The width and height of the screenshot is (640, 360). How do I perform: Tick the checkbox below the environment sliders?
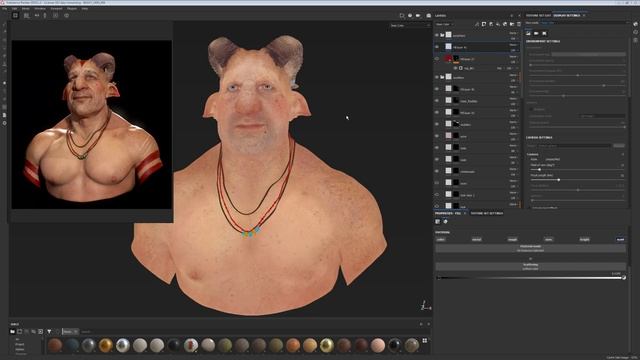pyautogui.click(x=531, y=109)
